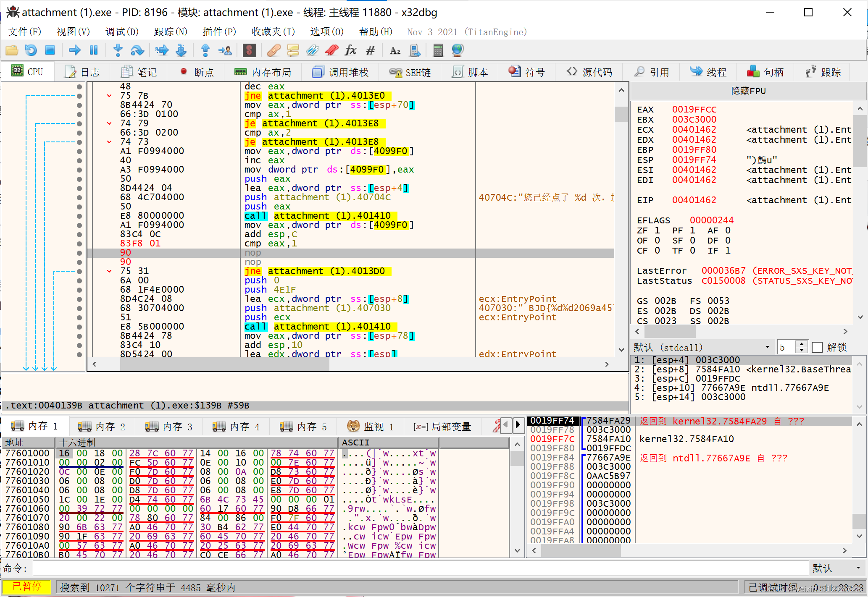The image size is (868, 597).
Task: Open the 默认 dropdown beside command line
Action: click(837, 568)
